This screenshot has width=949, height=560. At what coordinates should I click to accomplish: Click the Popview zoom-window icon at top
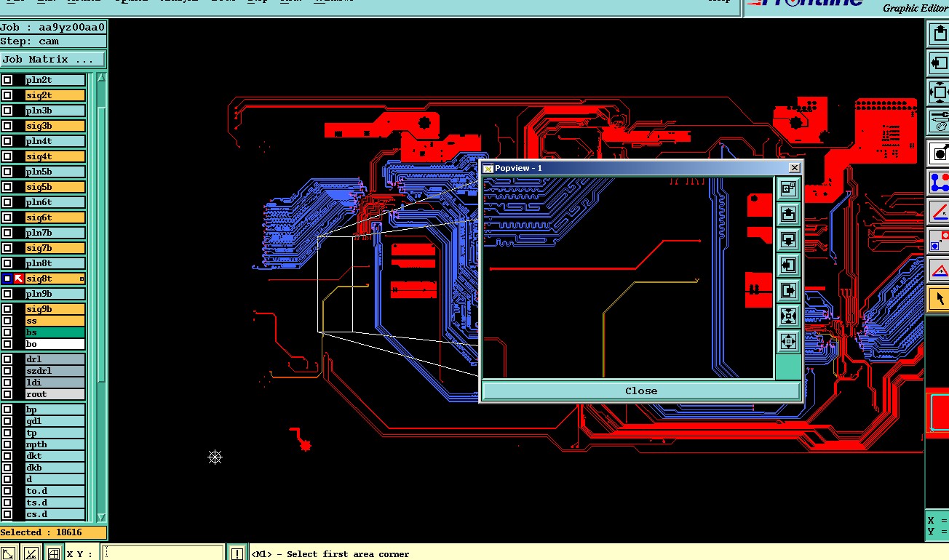[x=788, y=188]
